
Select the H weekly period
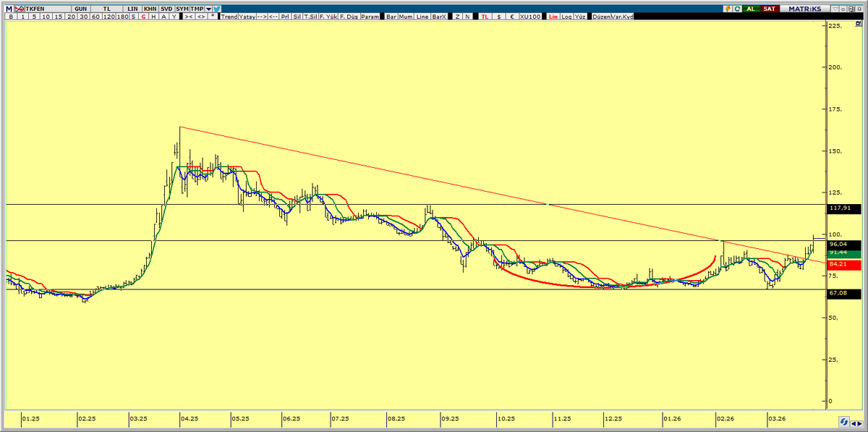click(153, 16)
